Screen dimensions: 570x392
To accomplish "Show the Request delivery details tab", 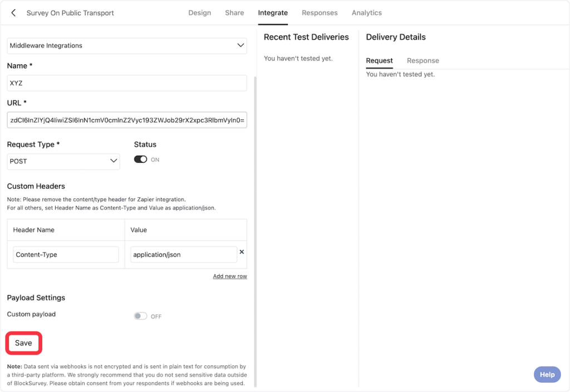I will click(x=379, y=61).
